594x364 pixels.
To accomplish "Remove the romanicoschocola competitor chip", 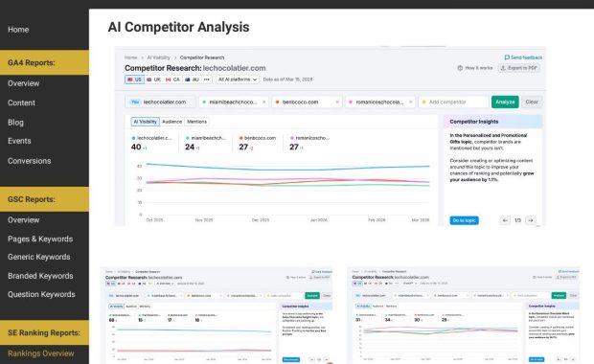I will (x=411, y=102).
